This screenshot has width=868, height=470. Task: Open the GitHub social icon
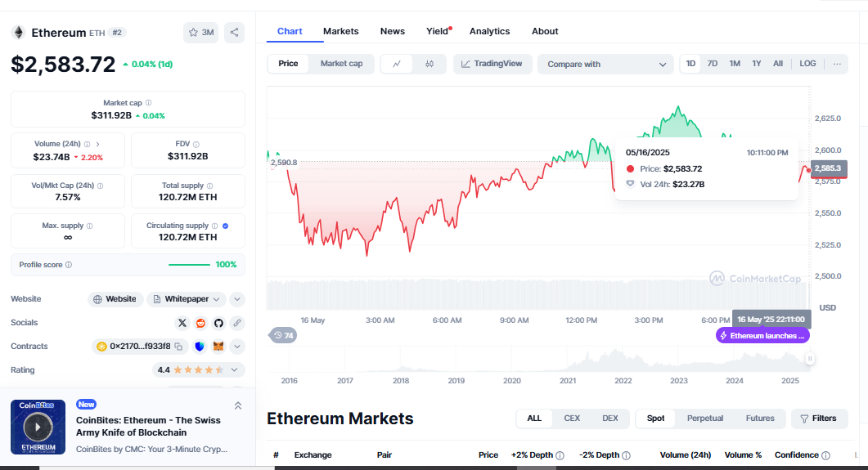pos(219,323)
